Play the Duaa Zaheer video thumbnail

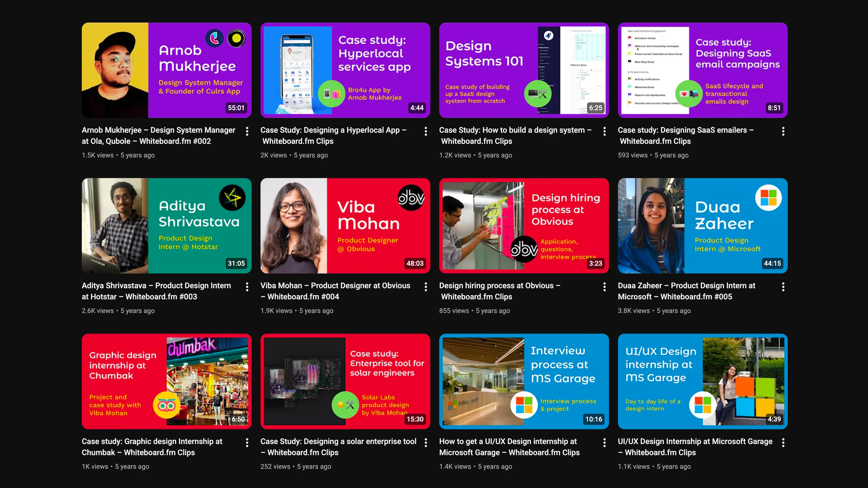[x=702, y=226]
